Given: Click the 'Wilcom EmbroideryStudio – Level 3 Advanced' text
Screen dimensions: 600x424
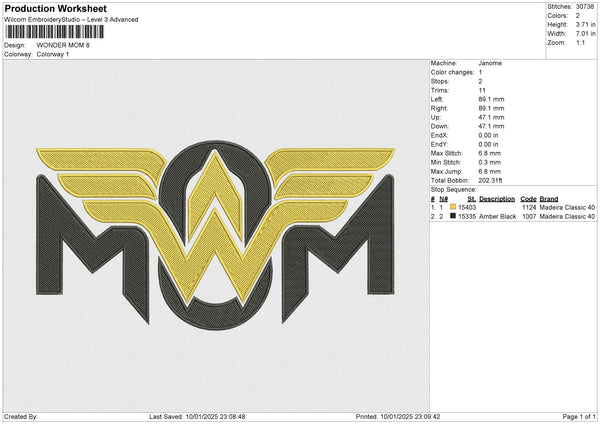Looking at the screenshot, I should pyautogui.click(x=71, y=20).
